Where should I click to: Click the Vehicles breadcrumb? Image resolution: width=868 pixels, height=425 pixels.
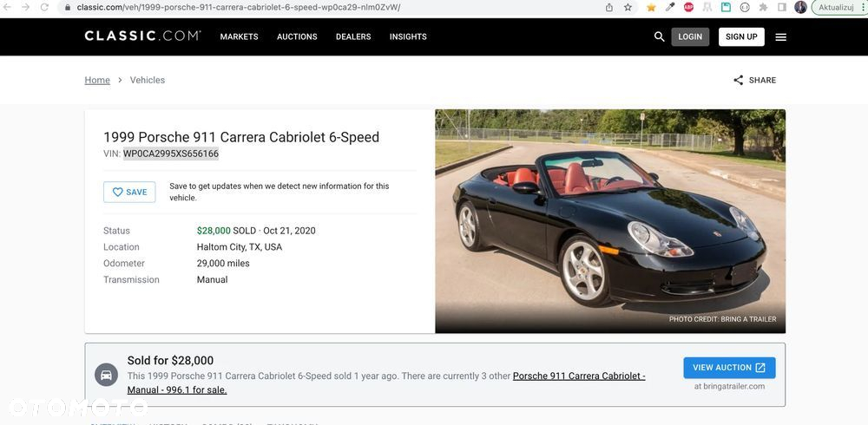point(148,81)
